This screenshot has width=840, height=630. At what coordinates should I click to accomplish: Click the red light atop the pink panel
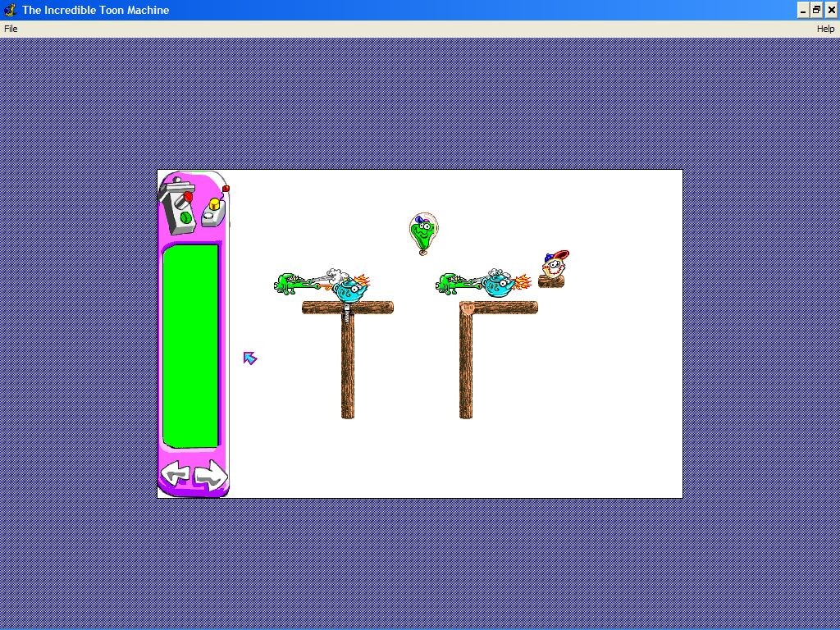coord(226,189)
